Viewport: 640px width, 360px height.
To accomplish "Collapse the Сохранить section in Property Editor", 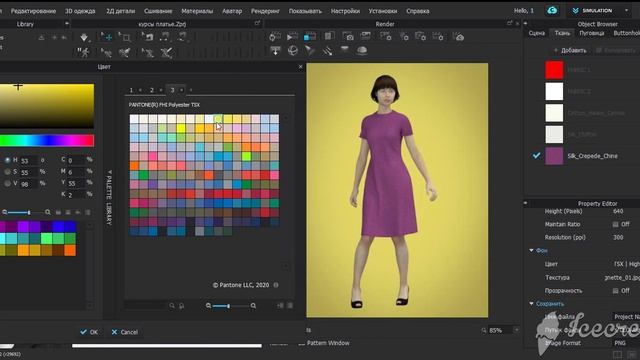I will 531,304.
